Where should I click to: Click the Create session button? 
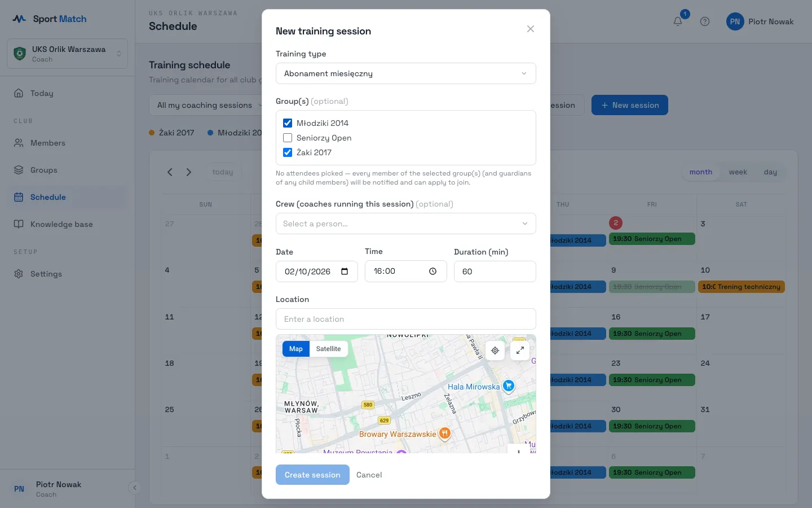[312, 475]
